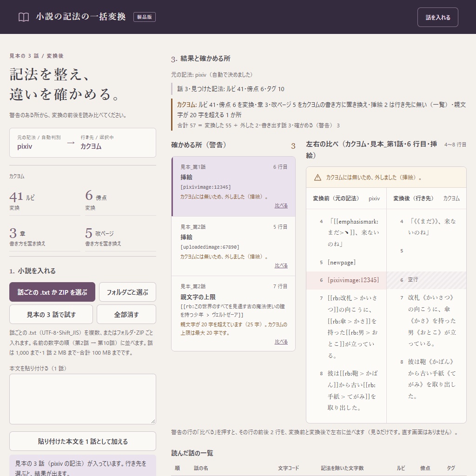Screen dimensions: 476x476
Task: Click the 41 ルビ conversion stat
Action: (45, 201)
